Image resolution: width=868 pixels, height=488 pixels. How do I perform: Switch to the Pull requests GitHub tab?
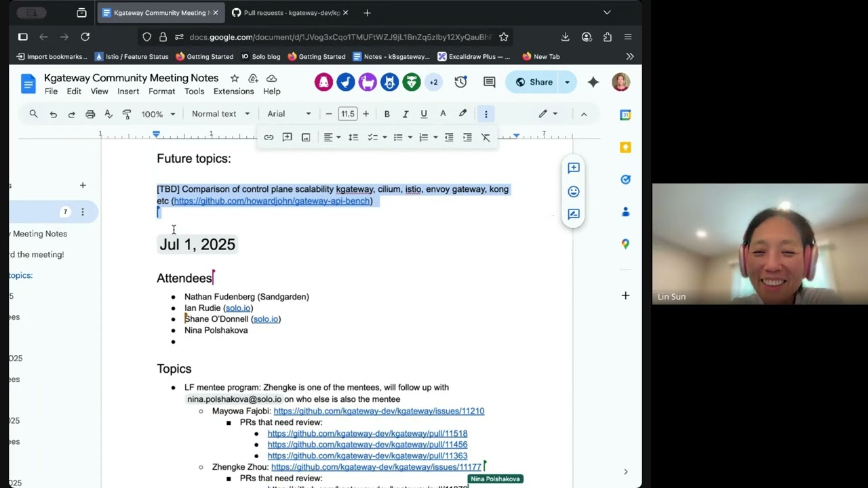(290, 13)
